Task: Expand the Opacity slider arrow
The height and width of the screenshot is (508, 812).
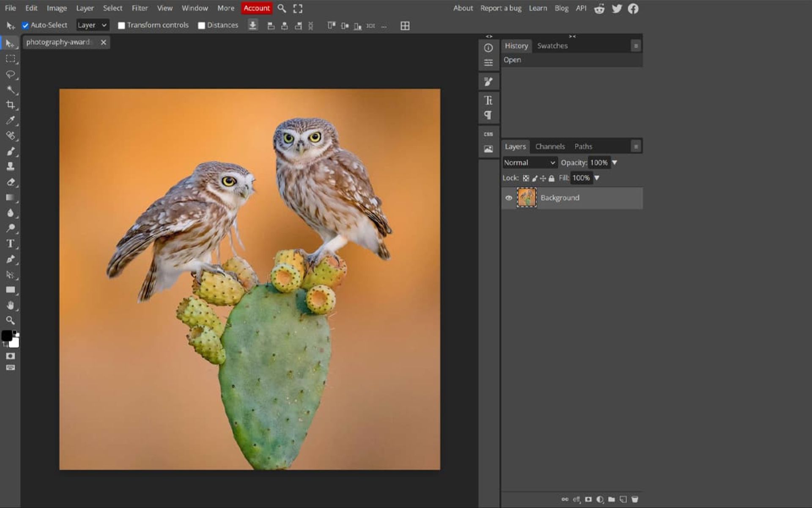Action: (x=614, y=163)
